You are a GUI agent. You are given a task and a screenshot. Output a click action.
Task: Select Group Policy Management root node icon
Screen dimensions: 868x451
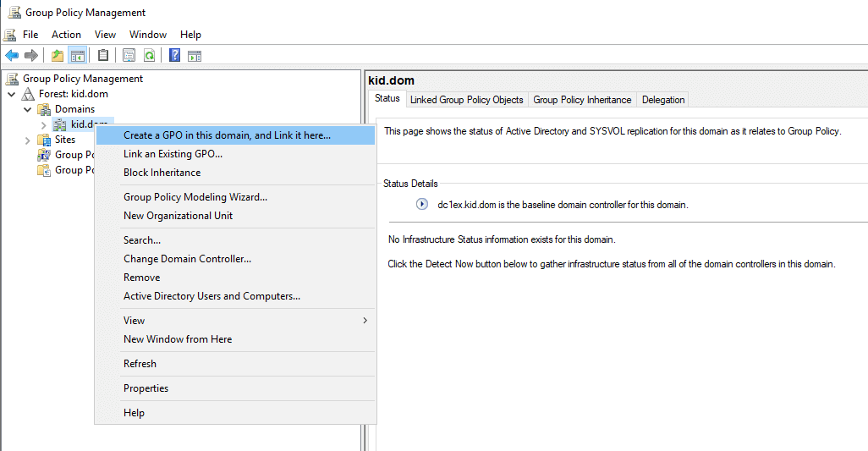(12, 79)
